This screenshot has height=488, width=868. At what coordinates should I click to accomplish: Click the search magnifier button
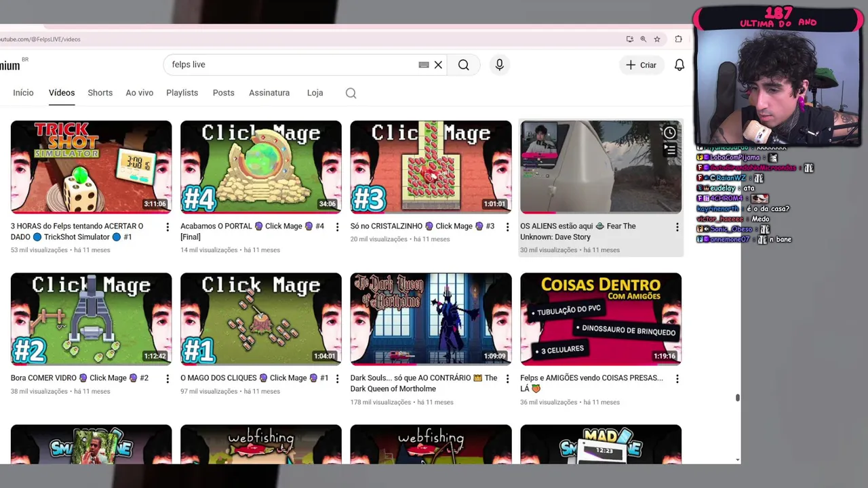coord(464,65)
